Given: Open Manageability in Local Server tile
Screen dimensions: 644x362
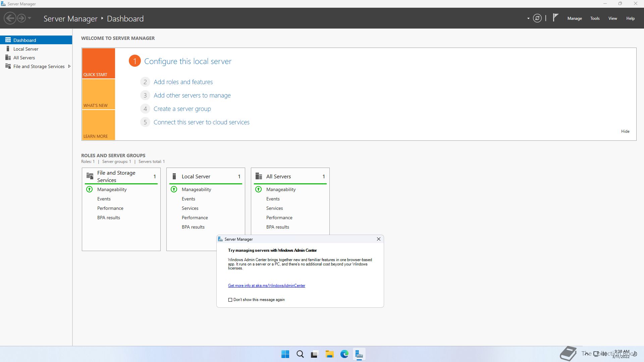Looking at the screenshot, I should [197, 189].
